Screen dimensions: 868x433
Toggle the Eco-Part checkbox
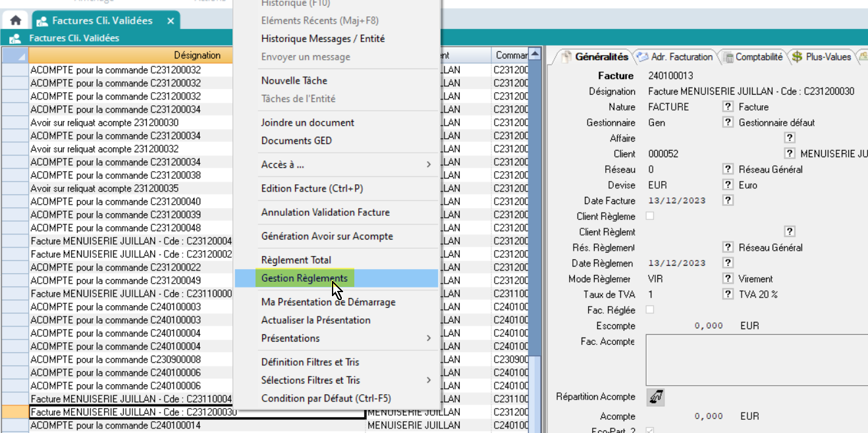[650, 430]
